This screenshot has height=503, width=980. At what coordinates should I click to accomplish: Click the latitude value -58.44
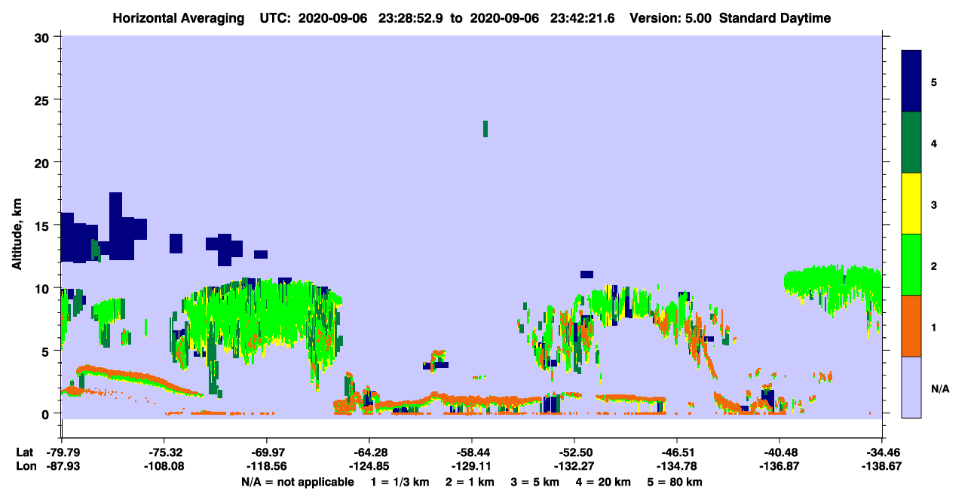tap(472, 452)
